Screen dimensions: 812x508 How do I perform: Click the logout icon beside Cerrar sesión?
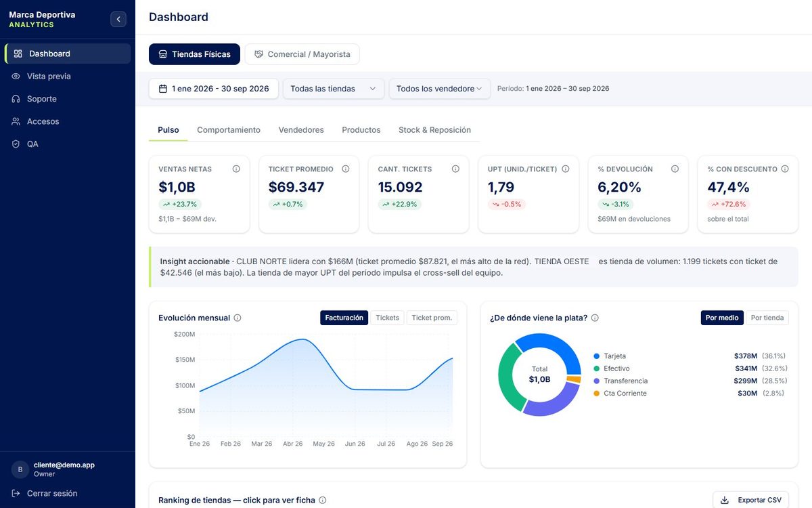16,494
